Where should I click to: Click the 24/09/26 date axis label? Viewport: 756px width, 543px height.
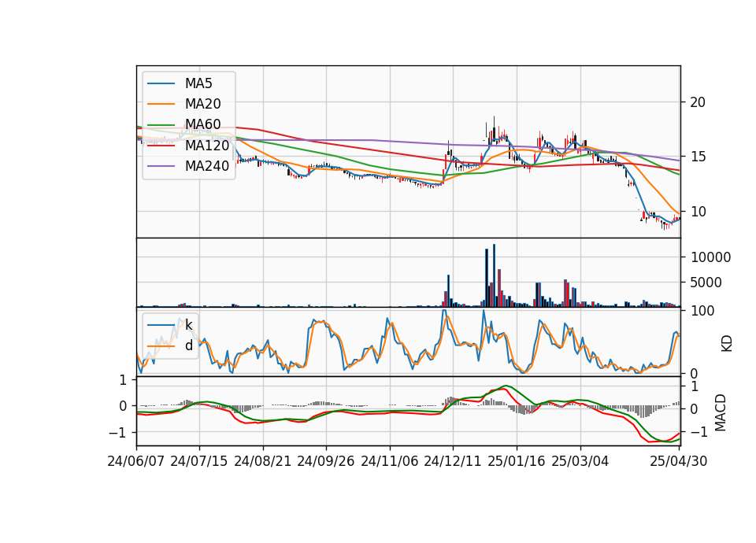point(325,461)
